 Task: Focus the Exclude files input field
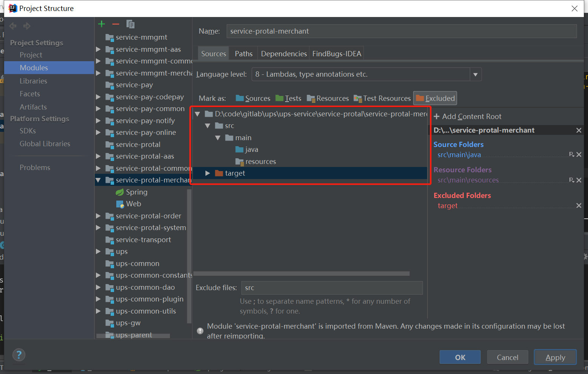(332, 288)
